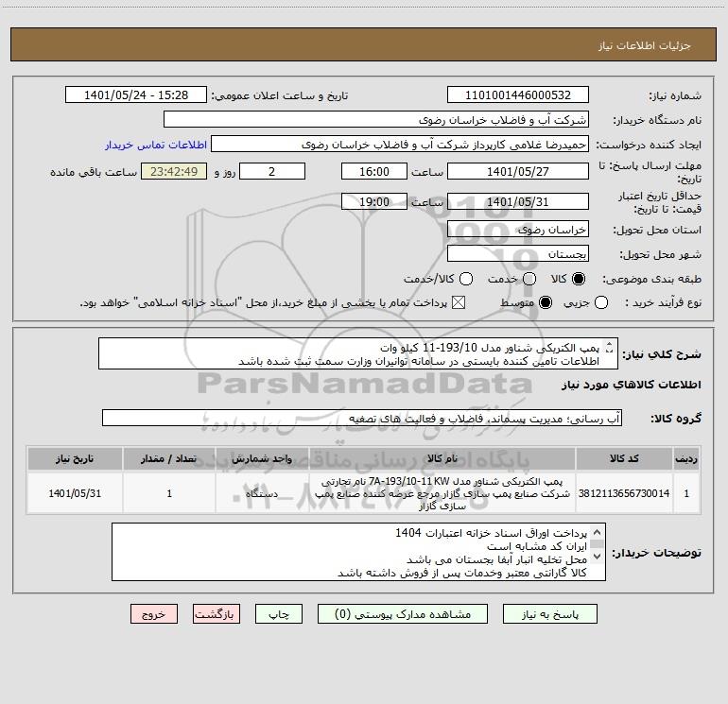Screen dimensions: 728x704
Task: Click the price validity date 1401/05/31 field
Action: [x=518, y=202]
